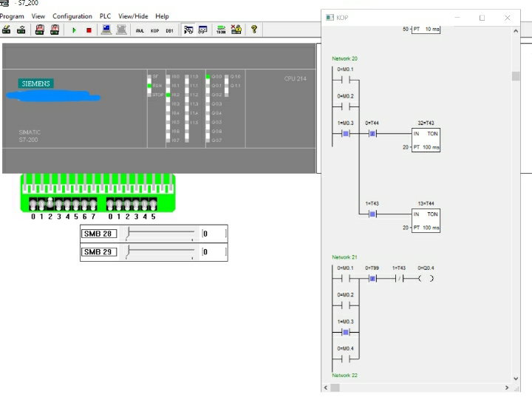Image resolution: width=532 pixels, height=400 pixels.
Task: Click the green timebase toolbar icon
Action: coord(221,30)
